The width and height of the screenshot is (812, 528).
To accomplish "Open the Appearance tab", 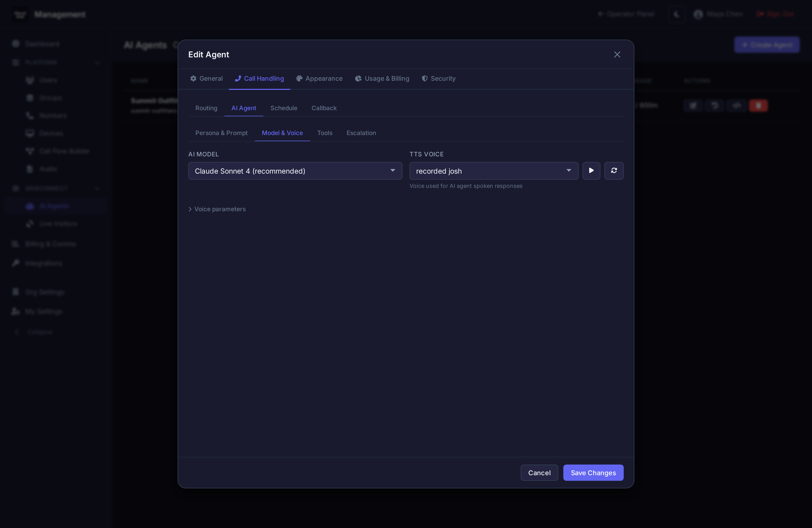I will click(x=319, y=78).
